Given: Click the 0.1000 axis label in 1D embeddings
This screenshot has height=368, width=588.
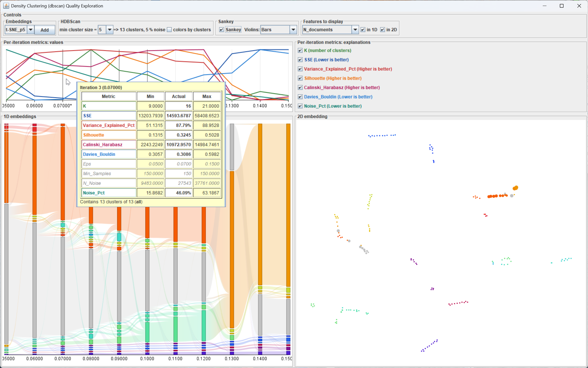Looking at the screenshot, I should 147,359.
